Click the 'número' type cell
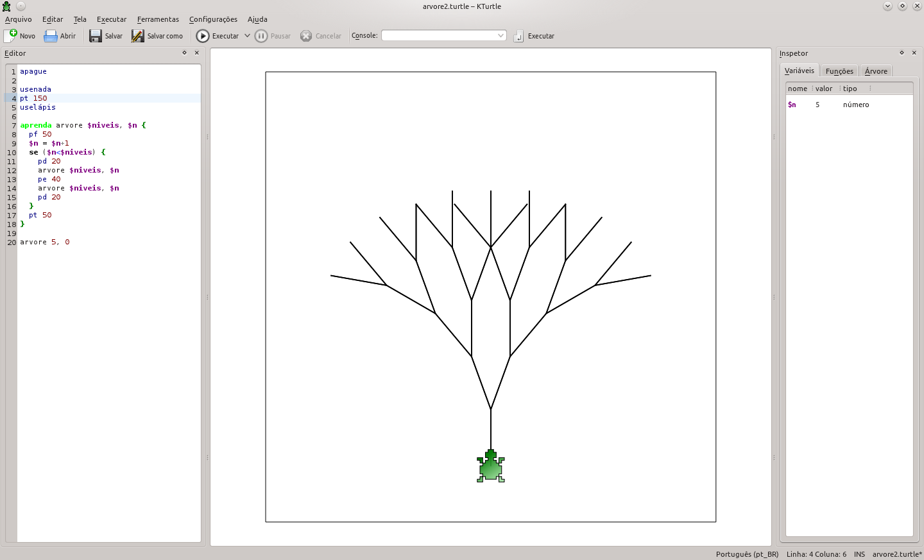This screenshot has width=924, height=560. tap(856, 105)
